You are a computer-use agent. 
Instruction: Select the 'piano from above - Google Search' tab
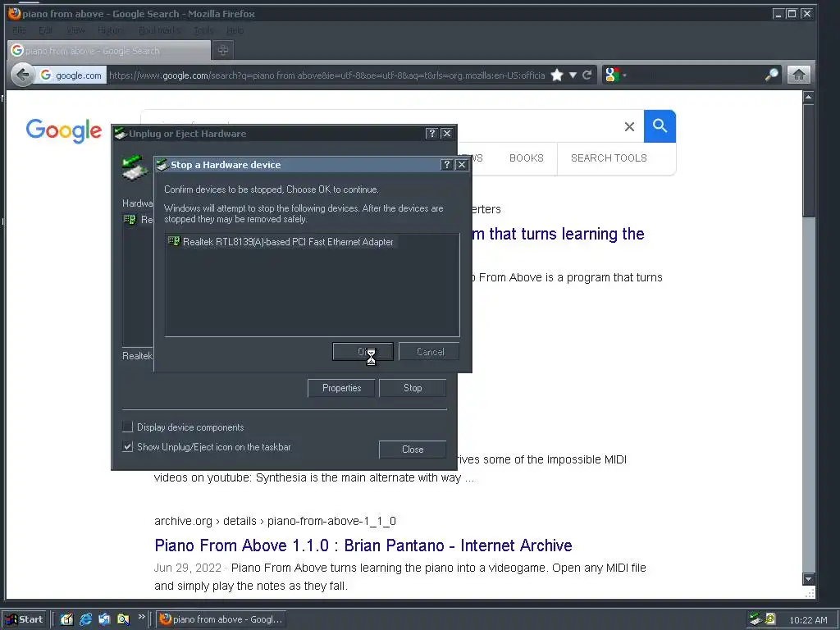(109, 50)
